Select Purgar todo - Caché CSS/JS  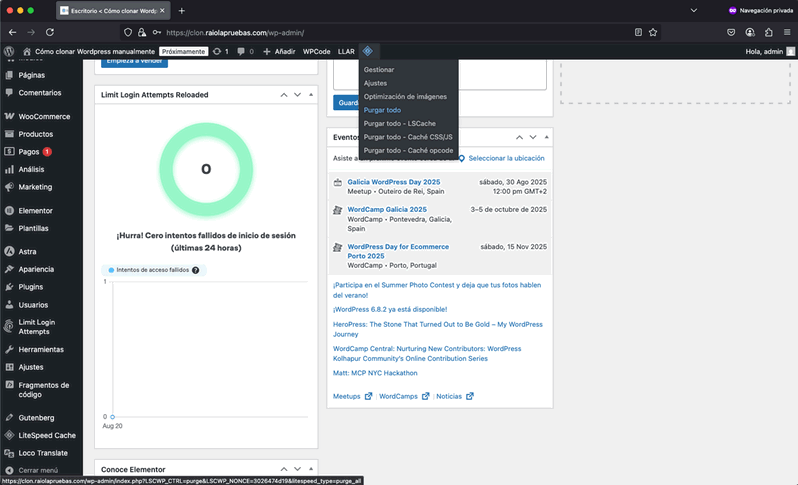[409, 137]
